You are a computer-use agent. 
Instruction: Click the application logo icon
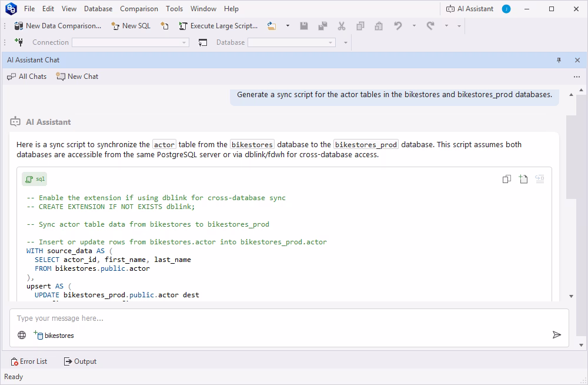[11, 9]
